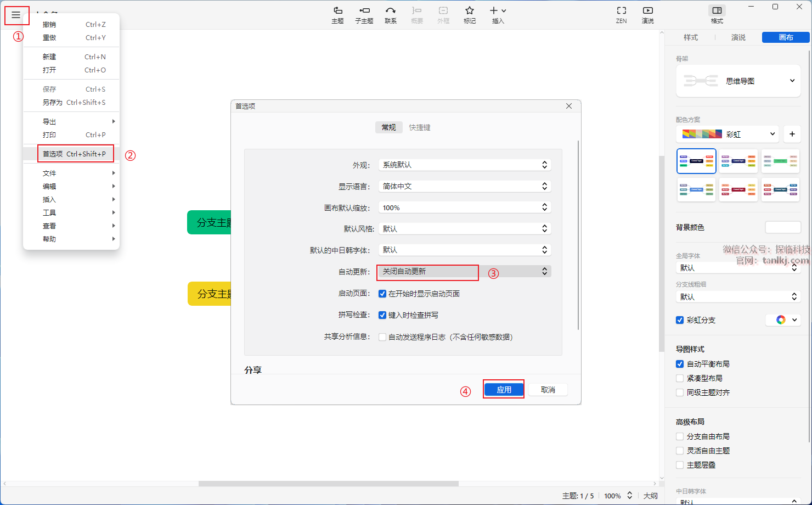Uncheck 在开始时显示启动页面 checkbox
The image size is (812, 505).
click(382, 294)
